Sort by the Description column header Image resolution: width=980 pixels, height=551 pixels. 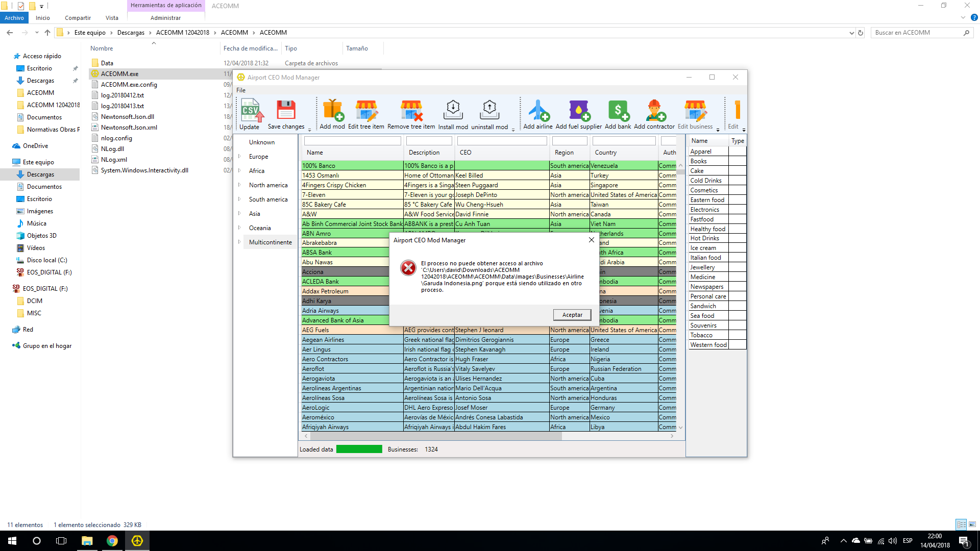click(424, 153)
